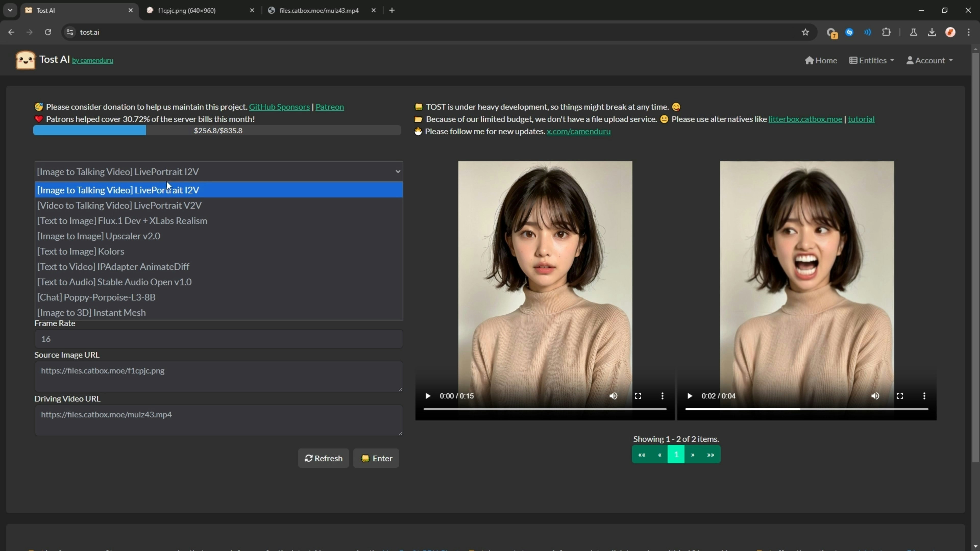Image resolution: width=980 pixels, height=551 pixels.
Task: Switch to the f1cpjc.png browser tab
Action: [186, 10]
